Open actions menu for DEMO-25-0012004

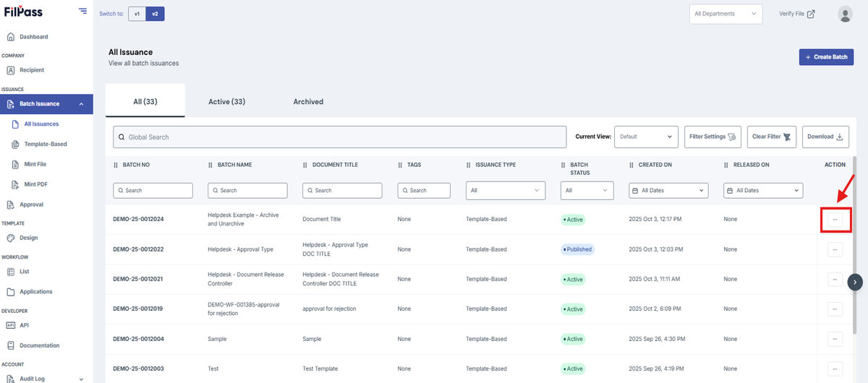click(x=835, y=339)
